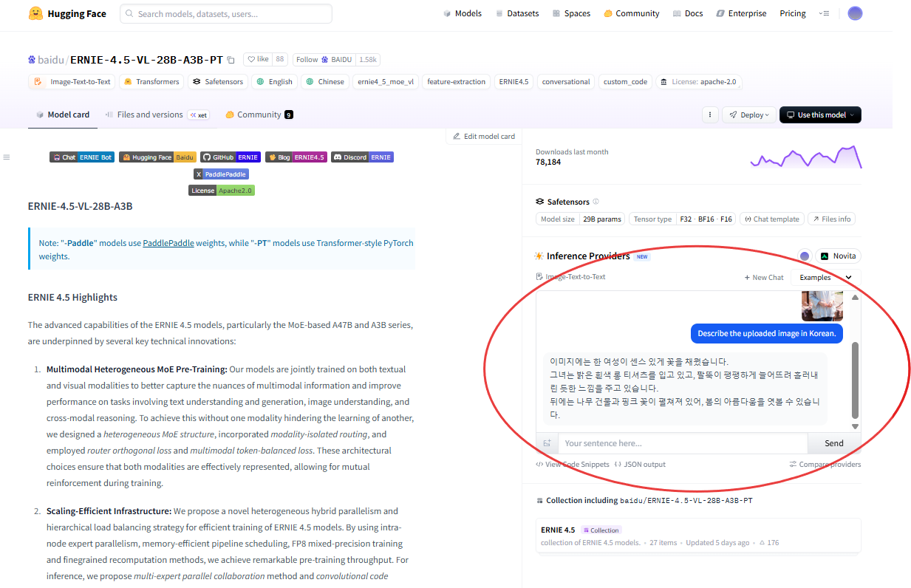Click the Your sentence here input

click(683, 443)
